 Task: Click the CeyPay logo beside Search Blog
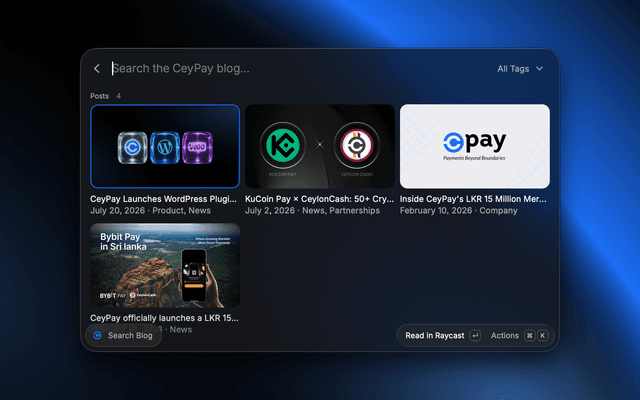coord(97,336)
